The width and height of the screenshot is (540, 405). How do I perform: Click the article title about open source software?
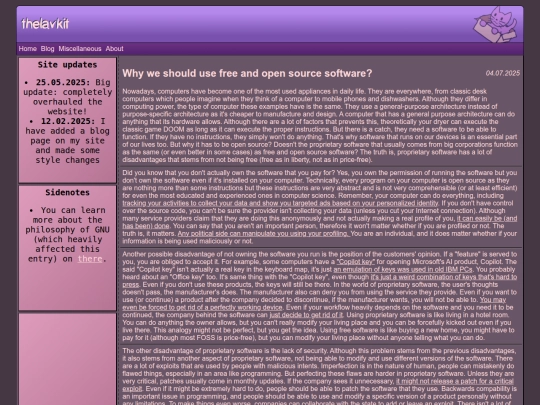pyautogui.click(x=247, y=73)
